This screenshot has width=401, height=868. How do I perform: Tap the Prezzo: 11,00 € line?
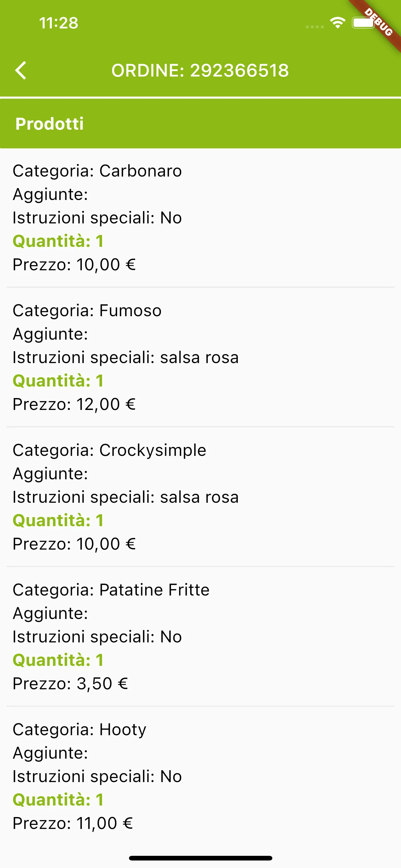[x=73, y=823]
